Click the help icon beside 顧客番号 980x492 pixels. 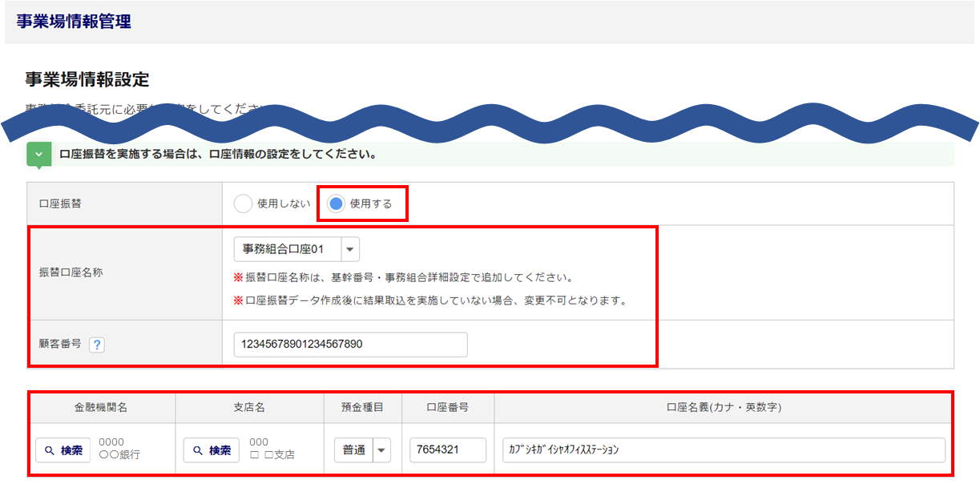[x=97, y=345]
